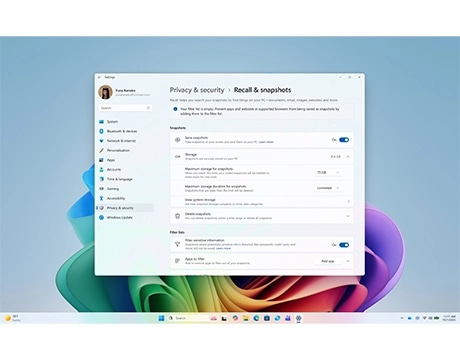The width and height of the screenshot is (460, 360).
Task: Turn off the Save snapshots toggle
Action: [x=344, y=140]
